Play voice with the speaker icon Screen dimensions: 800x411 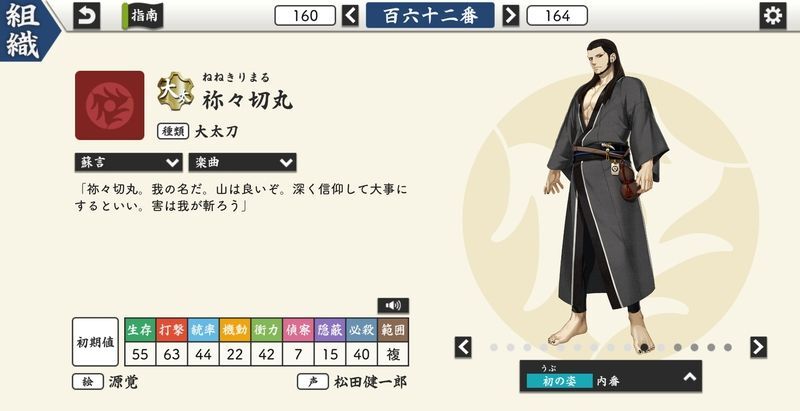[393, 305]
